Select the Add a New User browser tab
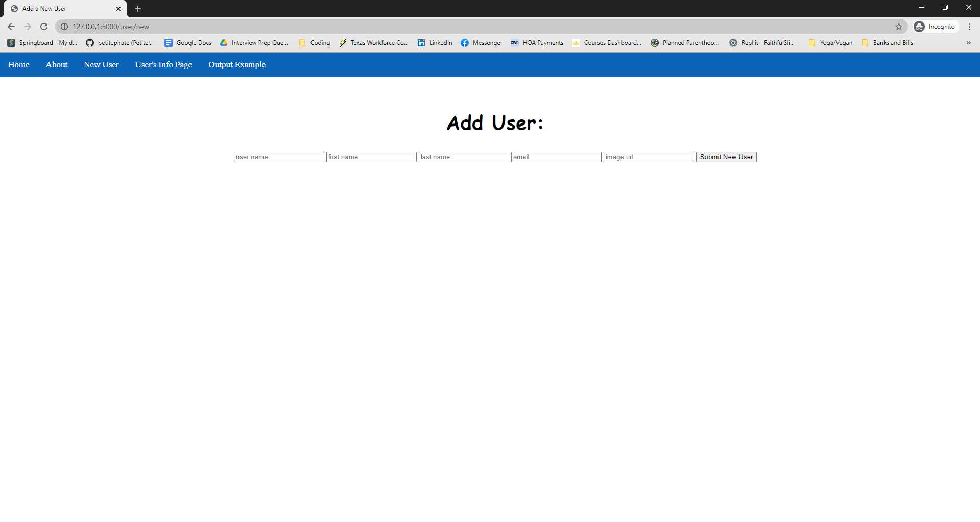 point(65,9)
